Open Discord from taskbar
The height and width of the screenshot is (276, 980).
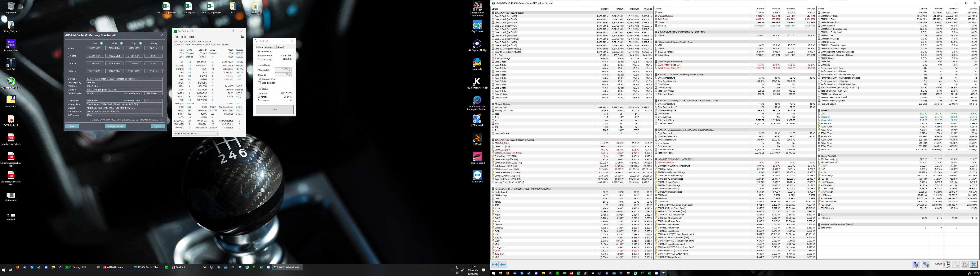46,267
